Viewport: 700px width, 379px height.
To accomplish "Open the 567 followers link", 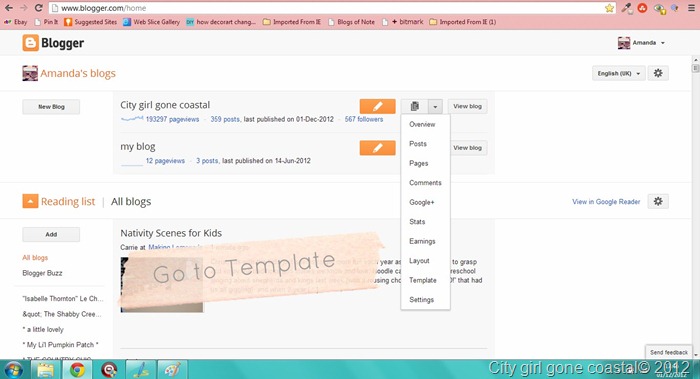I will click(363, 119).
